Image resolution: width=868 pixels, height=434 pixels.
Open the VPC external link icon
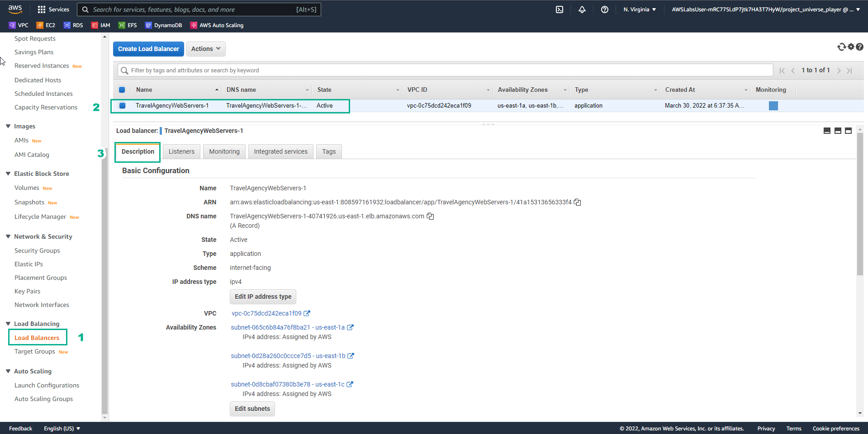(307, 313)
